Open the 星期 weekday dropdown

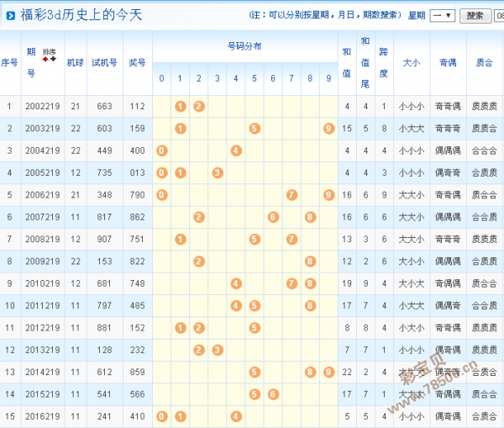tap(443, 15)
